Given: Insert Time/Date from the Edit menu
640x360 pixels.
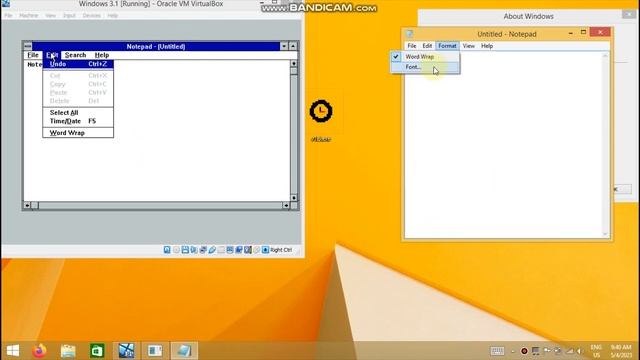Looking at the screenshot, I should point(78,121).
